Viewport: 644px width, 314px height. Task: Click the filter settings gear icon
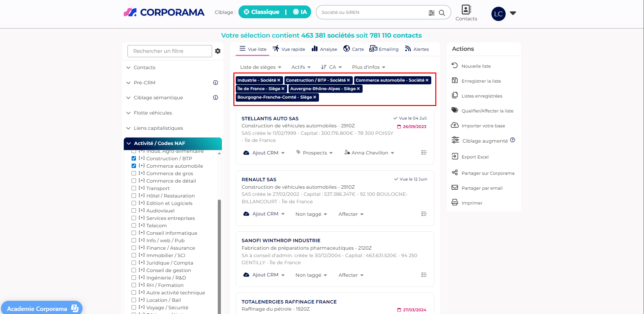tap(218, 51)
